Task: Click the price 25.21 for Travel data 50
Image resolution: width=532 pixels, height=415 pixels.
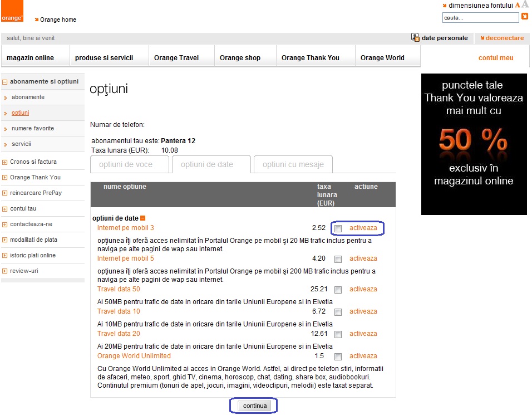Action: tap(319, 289)
